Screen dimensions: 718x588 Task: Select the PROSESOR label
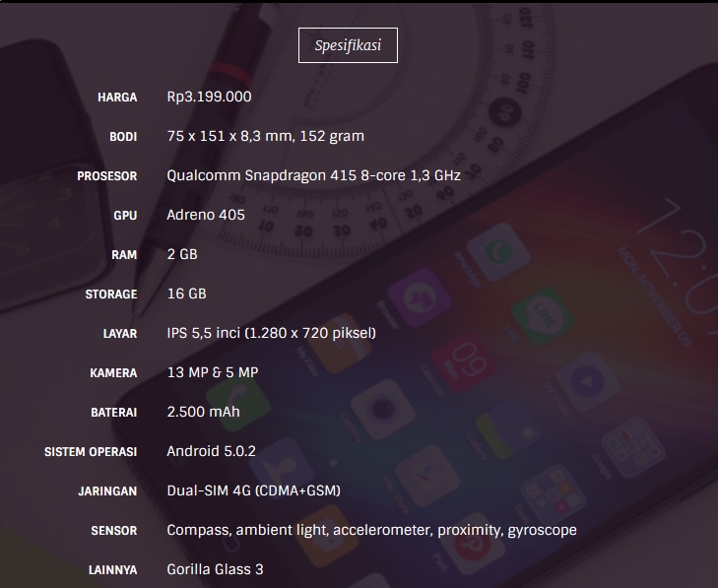[x=107, y=176]
